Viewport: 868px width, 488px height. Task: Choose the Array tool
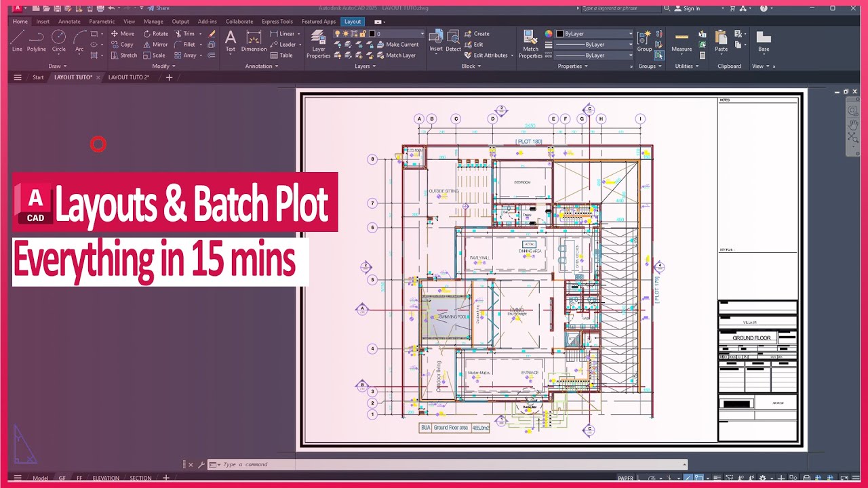tap(185, 55)
